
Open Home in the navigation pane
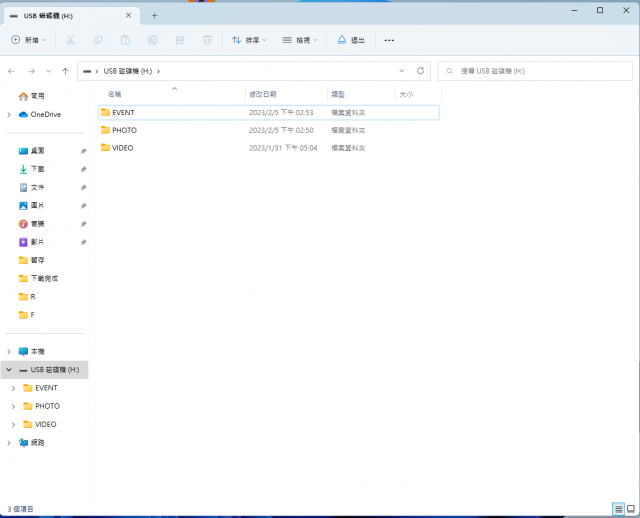click(31, 96)
